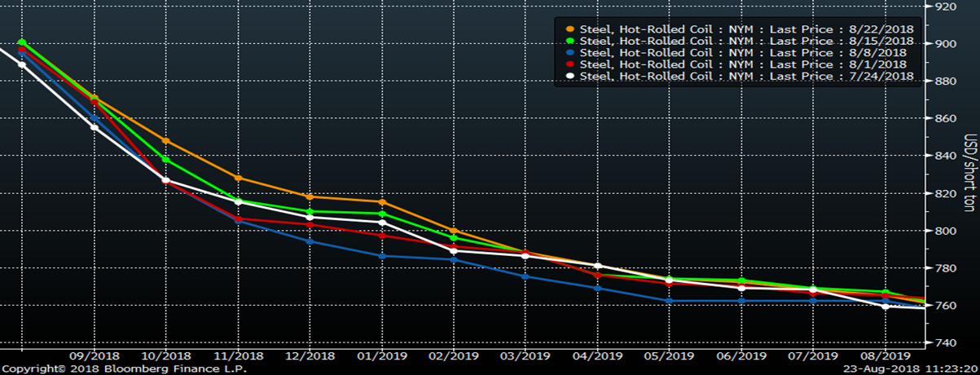Click the 03/2019 label on the x-axis

click(x=525, y=355)
